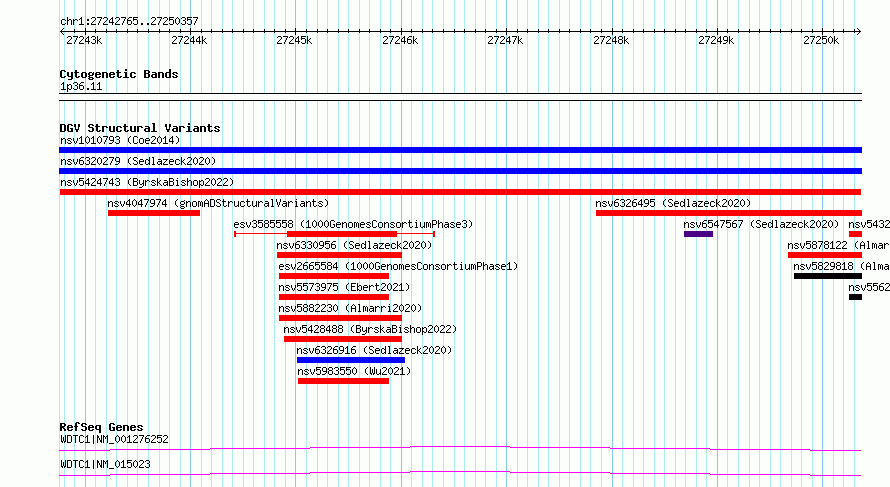Click the red bar under nsv5983550
The image size is (890, 487).
343,381
